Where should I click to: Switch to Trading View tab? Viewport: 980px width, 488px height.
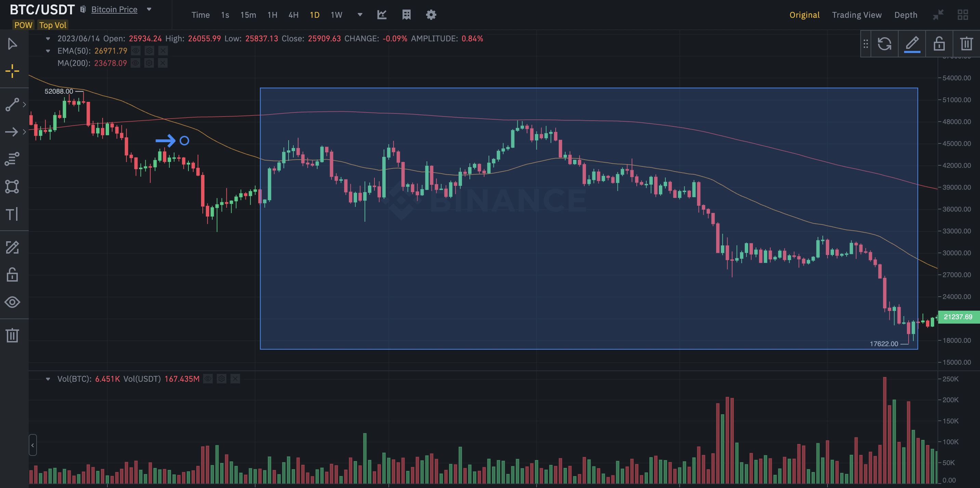pyautogui.click(x=856, y=15)
